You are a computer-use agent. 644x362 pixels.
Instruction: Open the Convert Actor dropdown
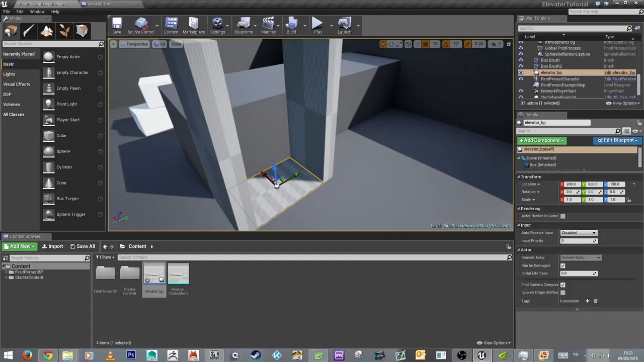tap(581, 257)
